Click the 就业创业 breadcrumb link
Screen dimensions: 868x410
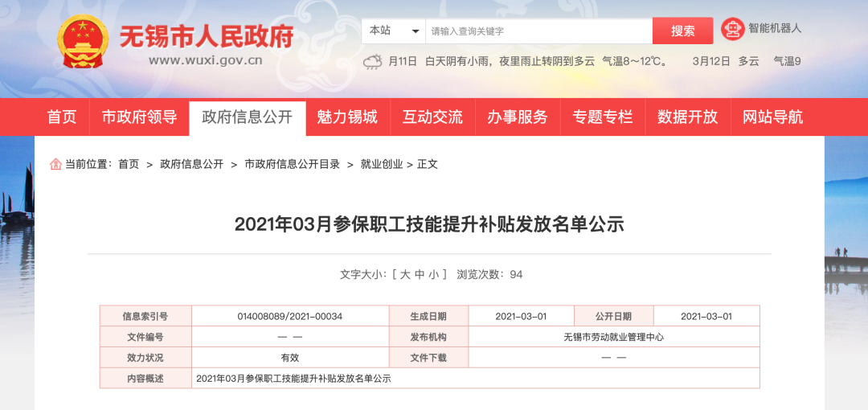pyautogui.click(x=382, y=164)
